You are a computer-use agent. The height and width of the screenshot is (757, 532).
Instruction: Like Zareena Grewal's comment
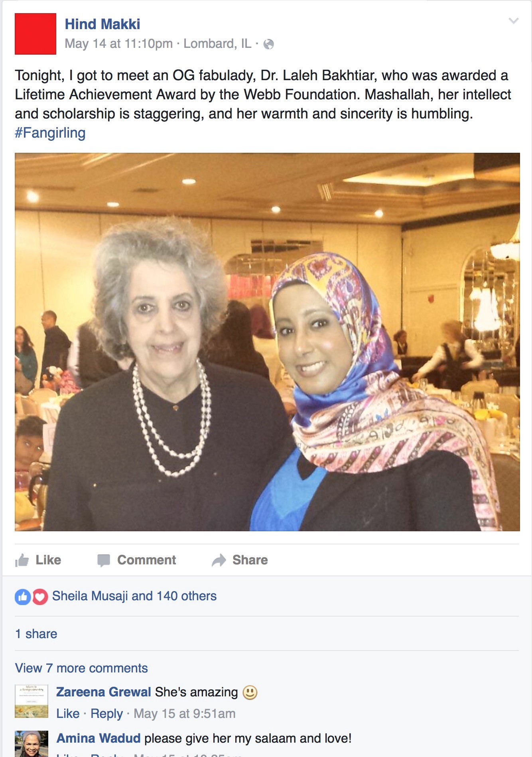(68, 714)
